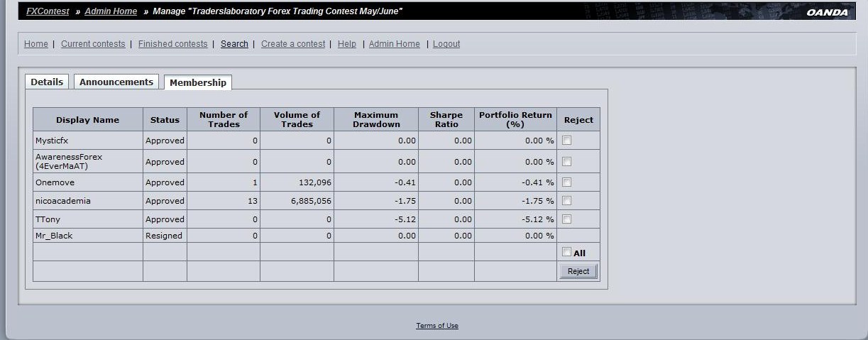
Task: Toggle the All checkbox
Action: point(566,252)
